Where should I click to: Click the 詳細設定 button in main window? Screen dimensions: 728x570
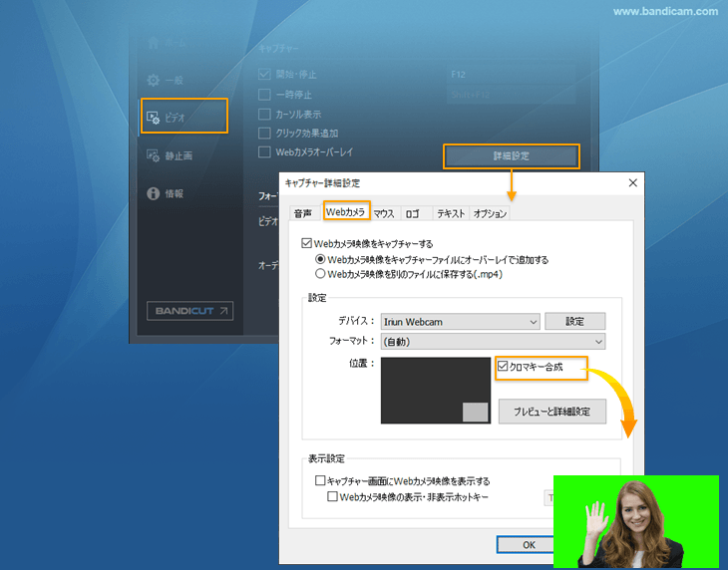(x=512, y=155)
